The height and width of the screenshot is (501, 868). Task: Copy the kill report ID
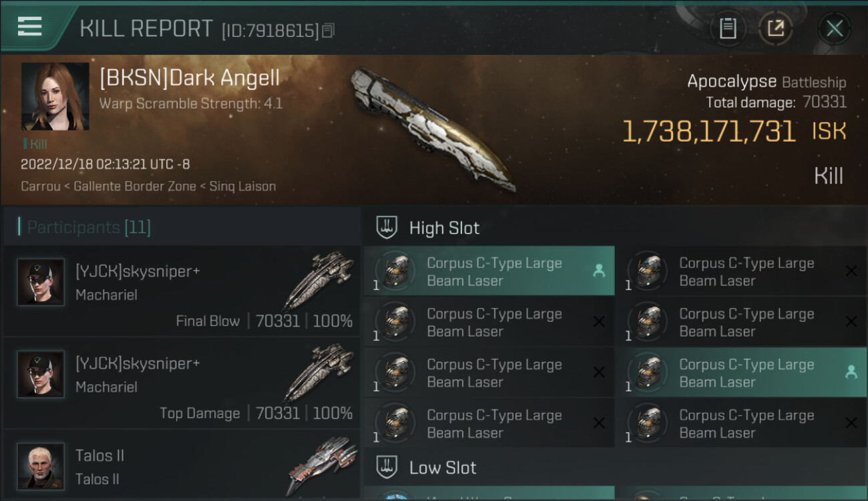(x=328, y=30)
